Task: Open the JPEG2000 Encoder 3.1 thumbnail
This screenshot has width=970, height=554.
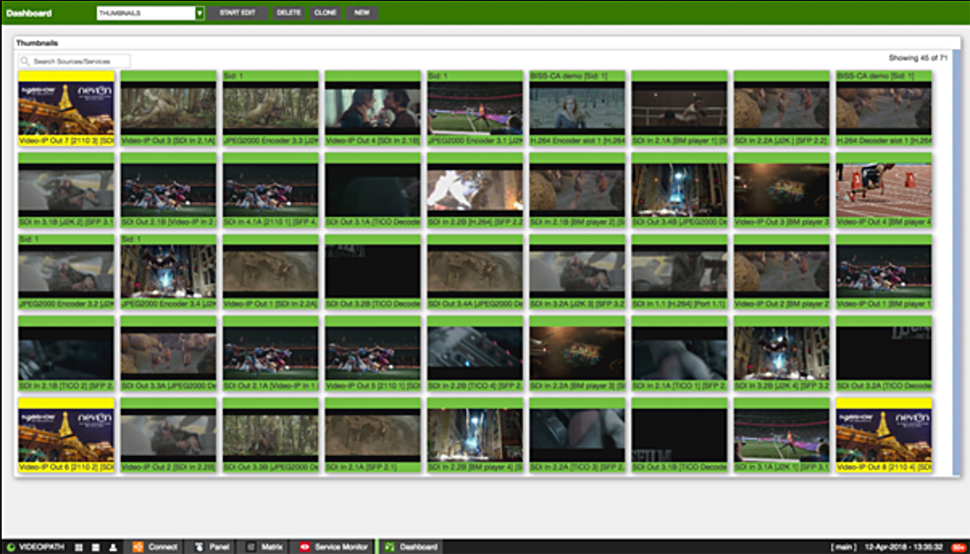Action: pyautogui.click(x=475, y=108)
